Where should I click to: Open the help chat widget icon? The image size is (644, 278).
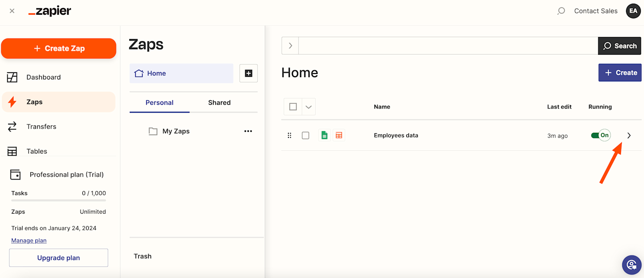[x=632, y=265]
